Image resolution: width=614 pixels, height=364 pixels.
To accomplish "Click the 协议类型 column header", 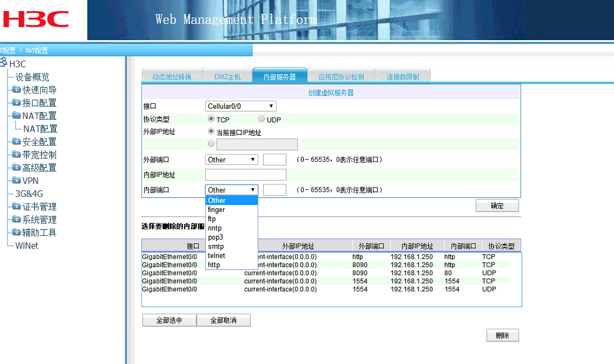I will tap(501, 246).
